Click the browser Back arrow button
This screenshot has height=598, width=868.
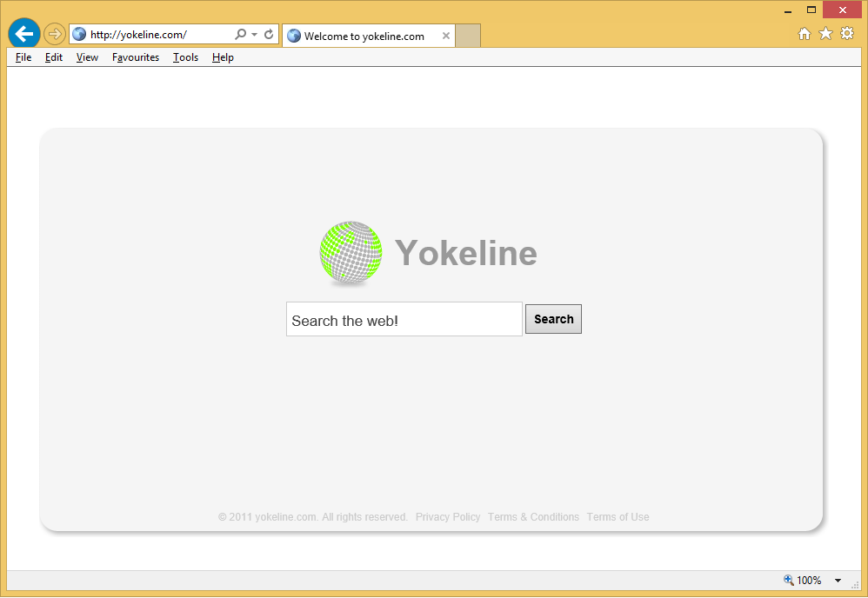(x=23, y=34)
